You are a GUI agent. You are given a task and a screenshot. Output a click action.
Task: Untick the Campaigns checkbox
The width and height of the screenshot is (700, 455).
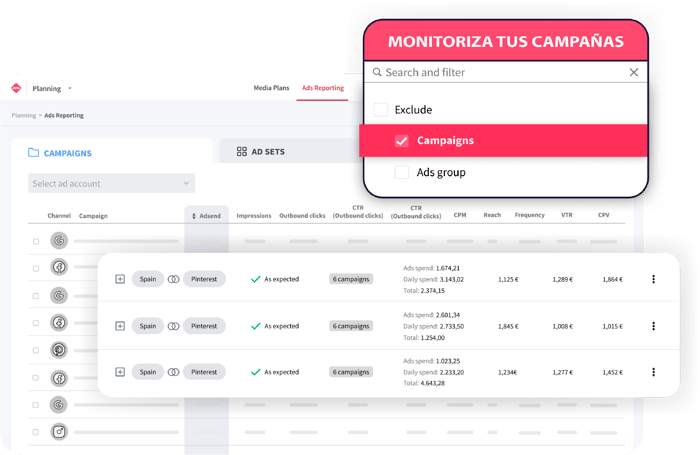[402, 141]
